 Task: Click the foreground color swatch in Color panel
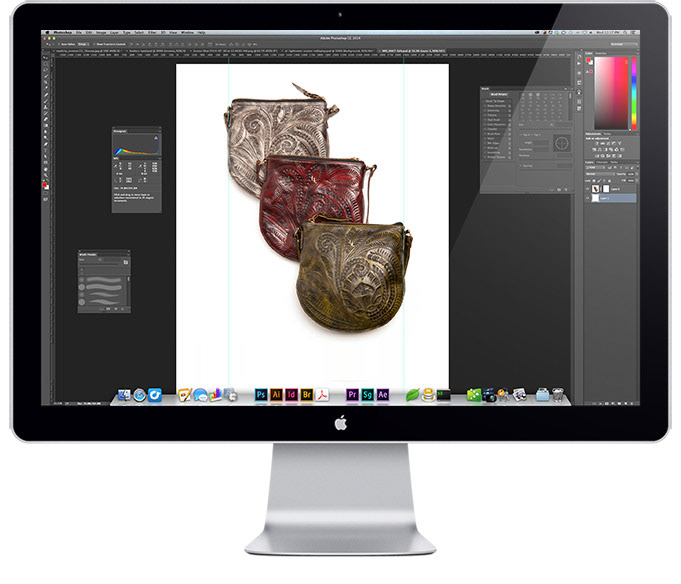[588, 60]
